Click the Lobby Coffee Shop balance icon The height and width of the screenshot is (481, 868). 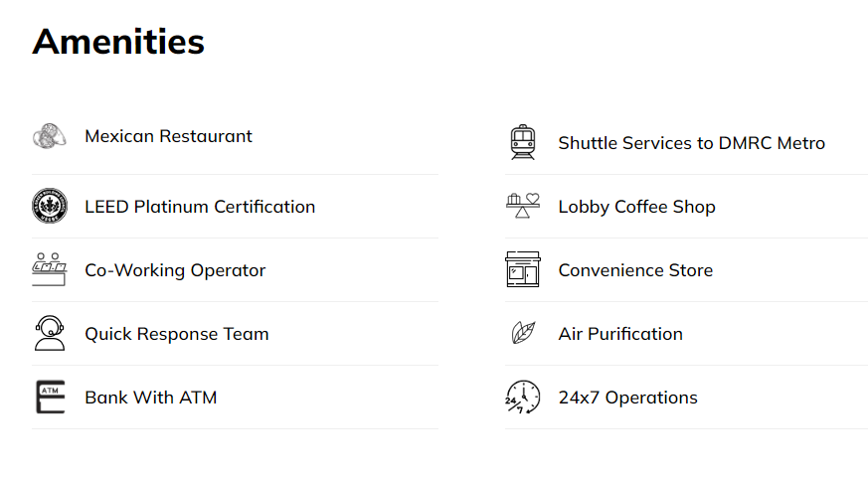[x=523, y=206]
